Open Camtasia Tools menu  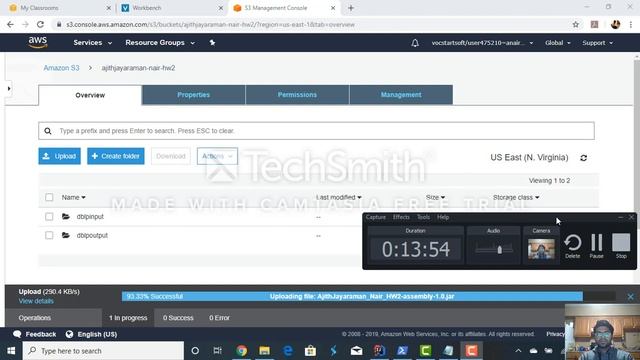click(423, 217)
